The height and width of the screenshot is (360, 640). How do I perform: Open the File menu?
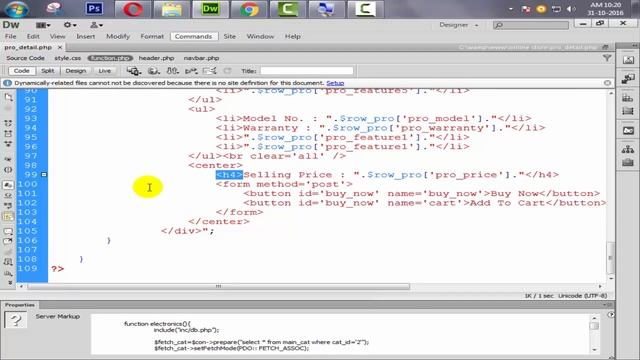point(11,36)
